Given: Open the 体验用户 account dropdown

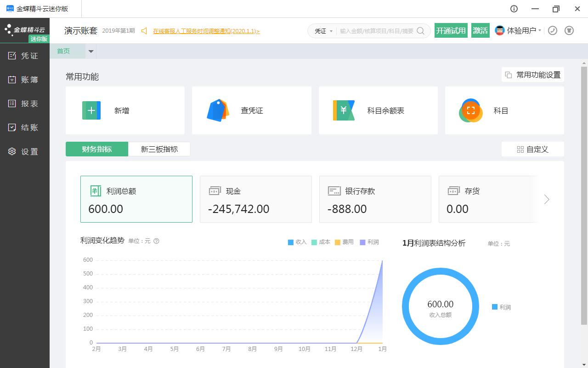Looking at the screenshot, I should pyautogui.click(x=519, y=30).
